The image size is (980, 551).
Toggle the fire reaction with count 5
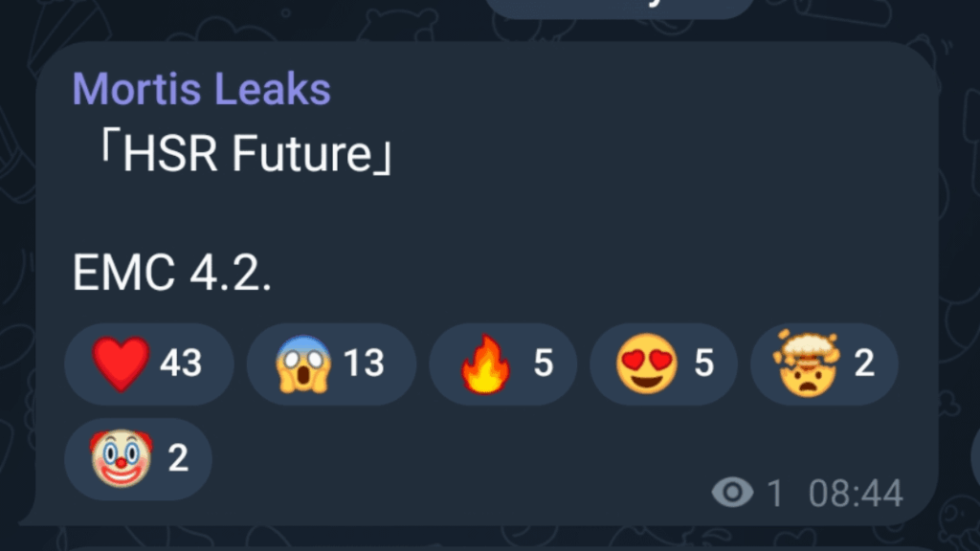(x=502, y=364)
